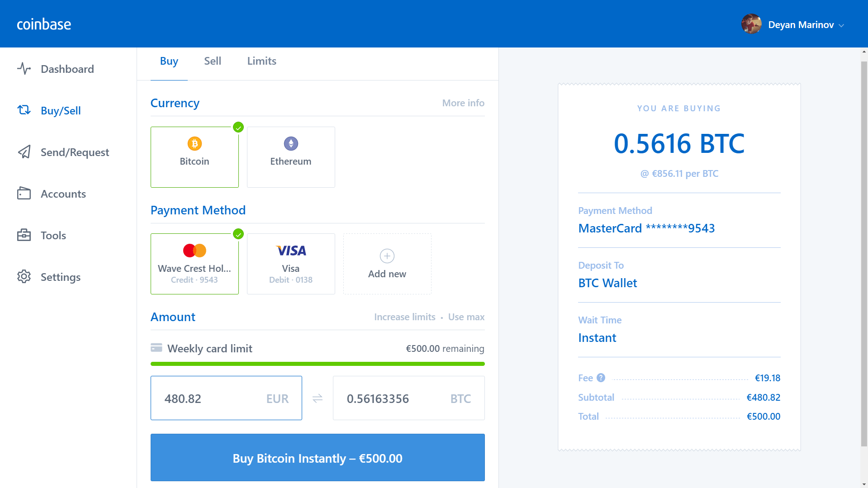Screen dimensions: 868x488
Task: Switch to the Buy tab
Action: [x=169, y=61]
